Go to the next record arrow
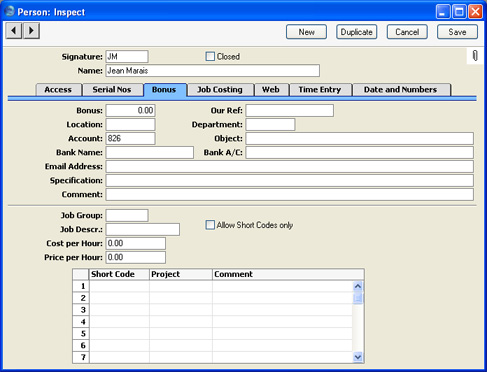487x372 pixels. click(31, 31)
